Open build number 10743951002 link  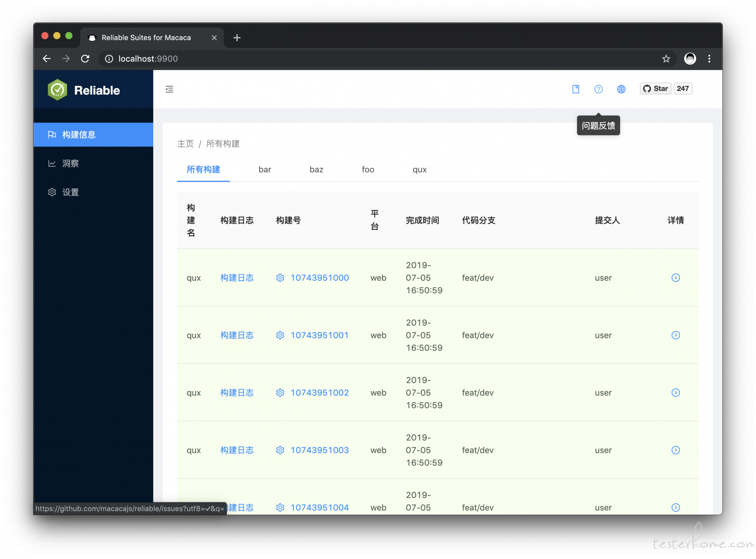[x=320, y=393]
